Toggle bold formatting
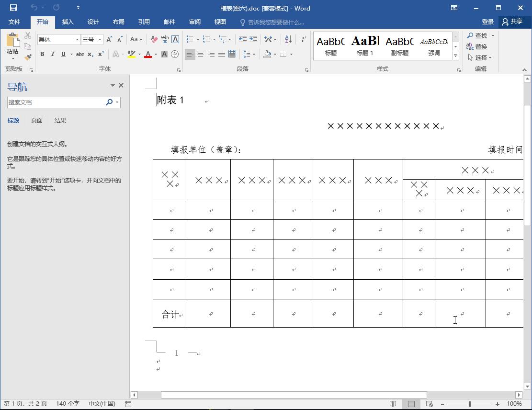 coord(42,54)
